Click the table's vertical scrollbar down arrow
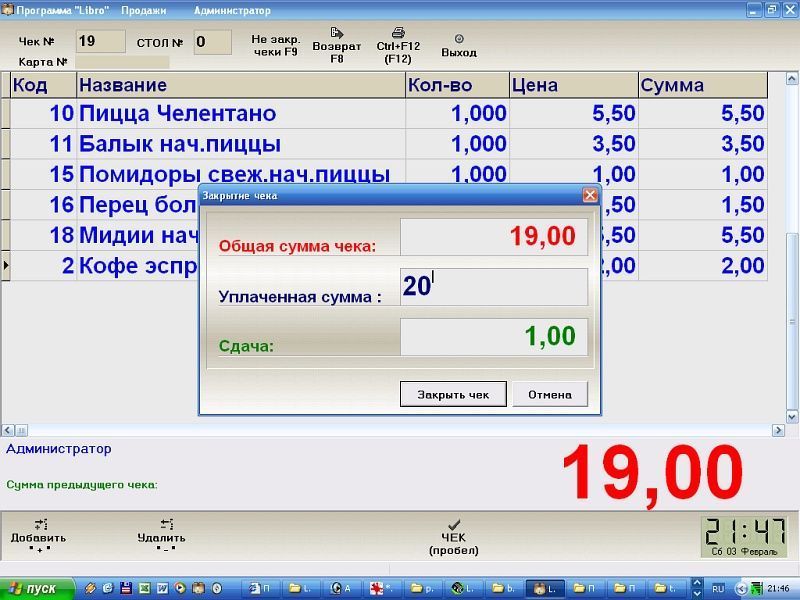This screenshot has width=800, height=600. click(x=792, y=417)
